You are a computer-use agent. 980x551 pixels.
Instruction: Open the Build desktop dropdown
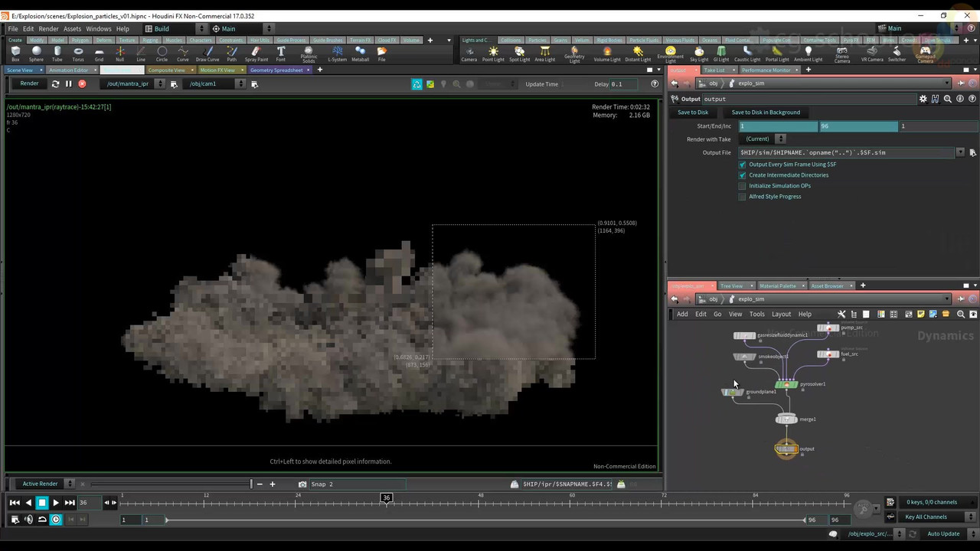pyautogui.click(x=175, y=28)
